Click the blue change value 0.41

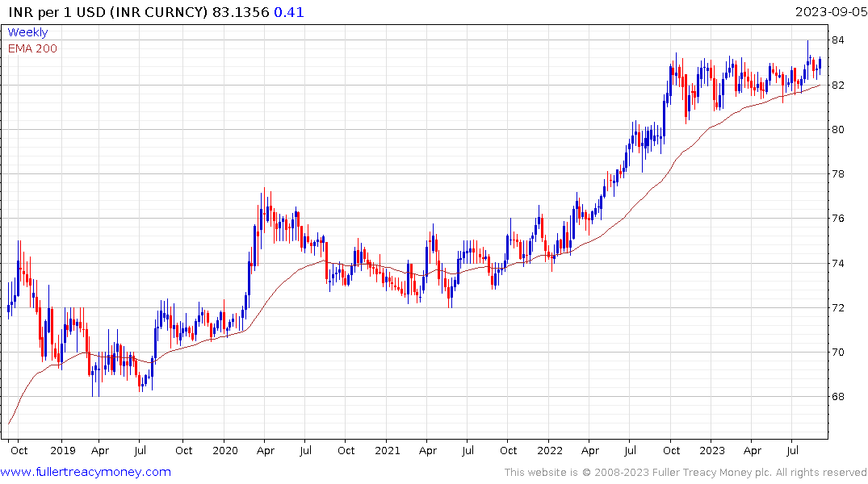click(289, 12)
